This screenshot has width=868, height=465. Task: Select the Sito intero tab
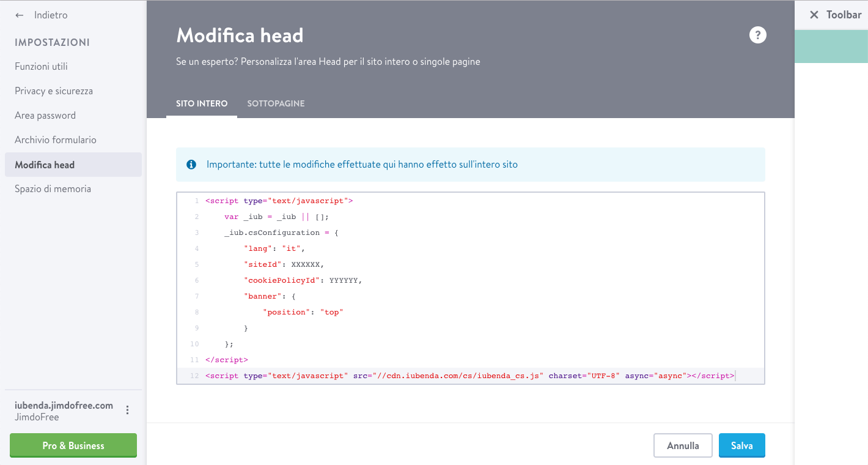[x=202, y=103]
